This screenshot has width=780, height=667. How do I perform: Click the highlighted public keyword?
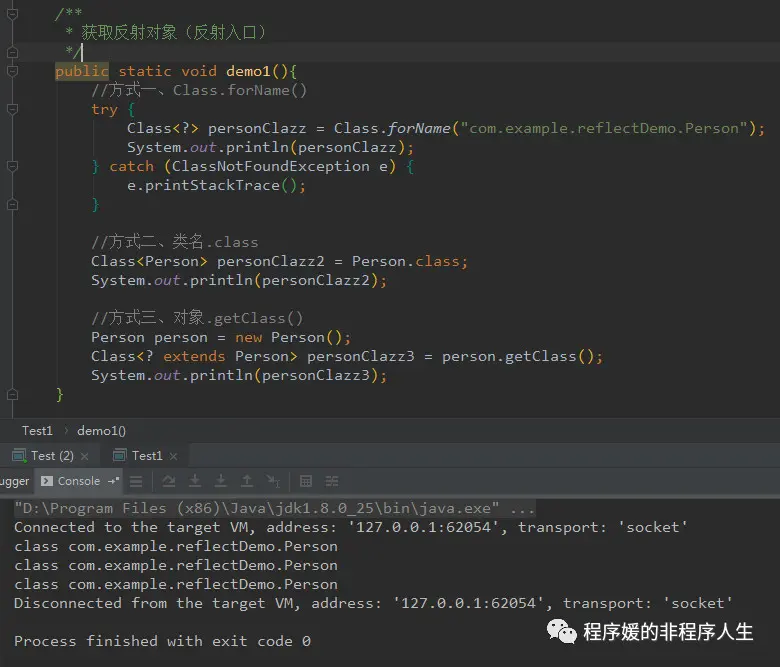click(82, 71)
